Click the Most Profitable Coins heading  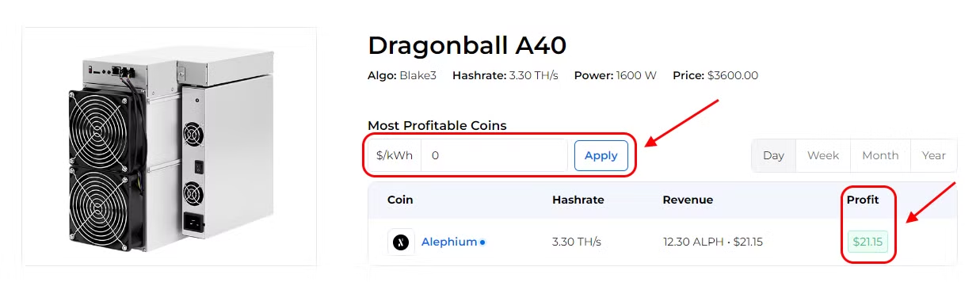pos(437,125)
